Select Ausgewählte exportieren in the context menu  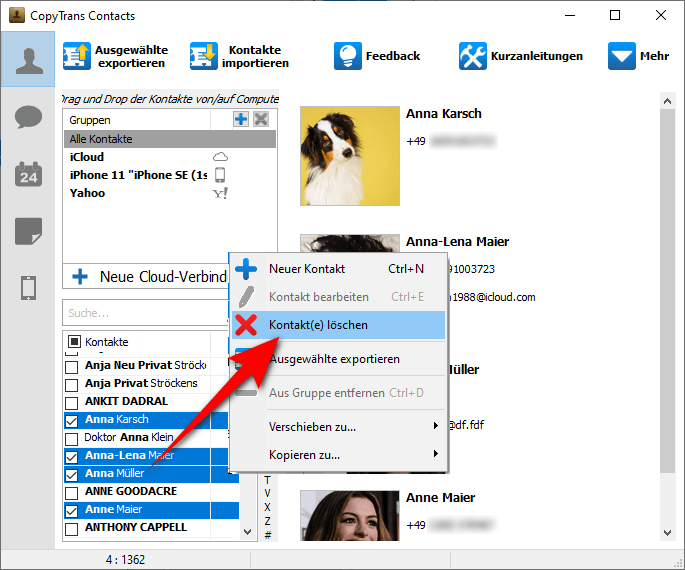(339, 359)
